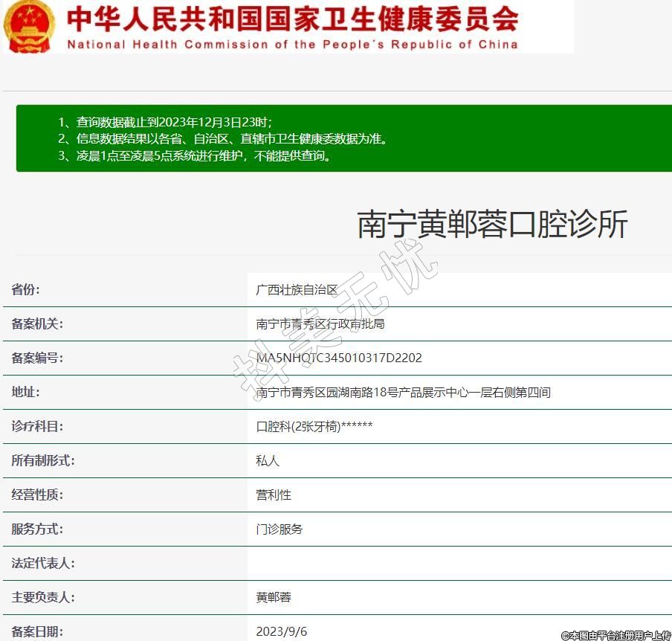Click the filing authority value 南宁市青秀区行政审批局

(x=320, y=324)
